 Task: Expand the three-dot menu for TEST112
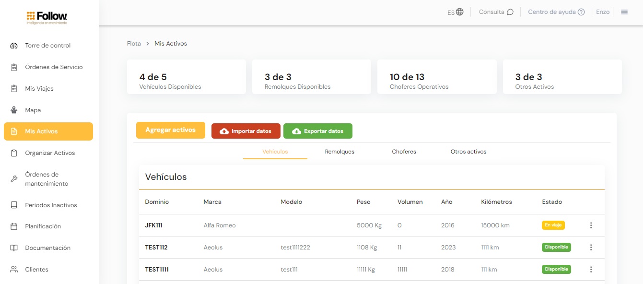click(x=591, y=248)
